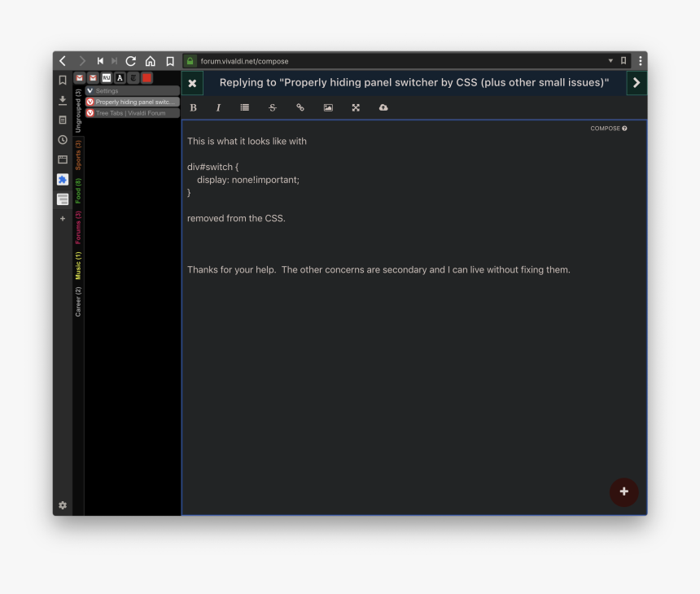Open the Downloads side panel
Screen dimensions: 700x594
coord(63,100)
